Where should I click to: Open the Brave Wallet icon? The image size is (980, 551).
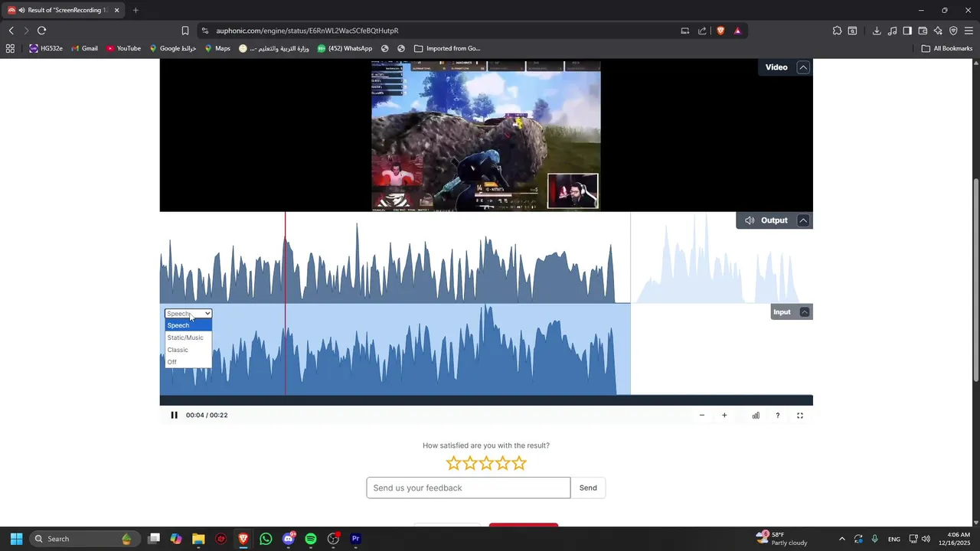(x=923, y=31)
